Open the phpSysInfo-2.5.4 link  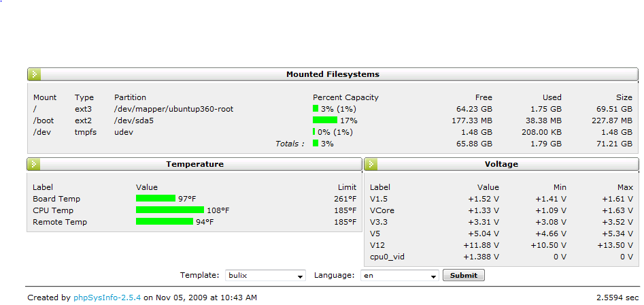click(107, 298)
